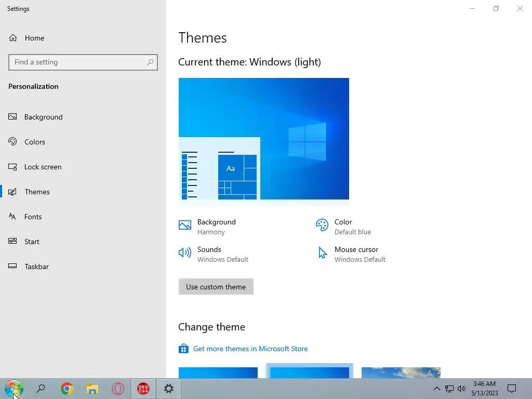Click the Mouse cursor arrow icon

(x=323, y=253)
